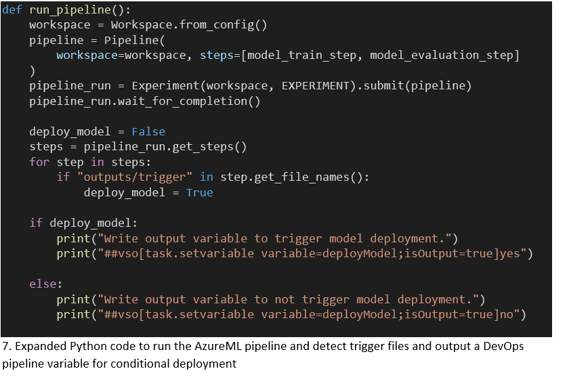Click submit(pipeline) method call
This screenshot has height=392, width=569.
pos(417,85)
